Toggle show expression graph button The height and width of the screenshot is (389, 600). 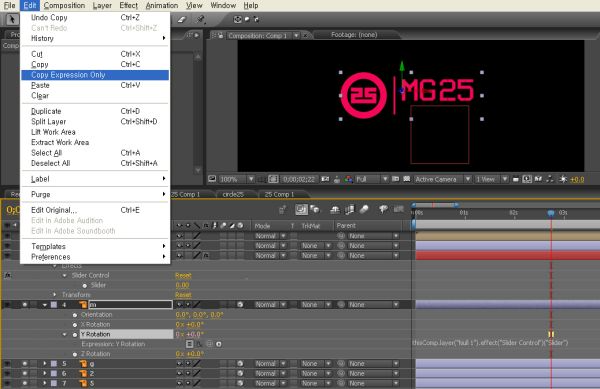199,344
